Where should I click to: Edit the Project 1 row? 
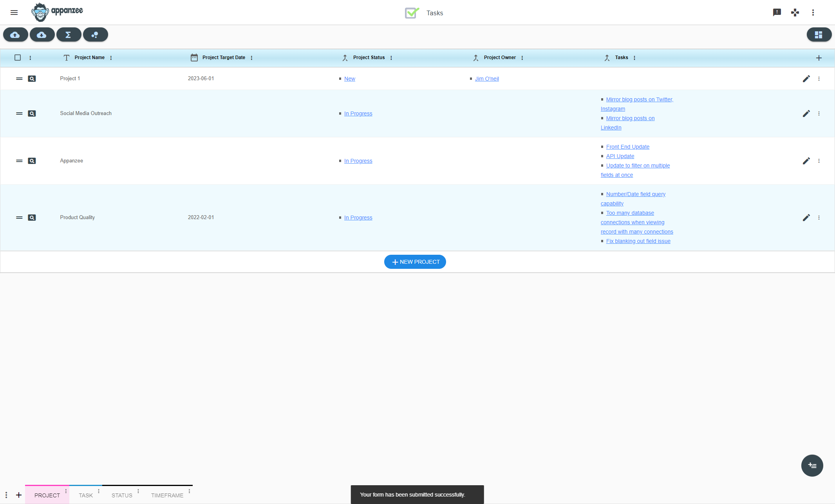[x=806, y=79]
